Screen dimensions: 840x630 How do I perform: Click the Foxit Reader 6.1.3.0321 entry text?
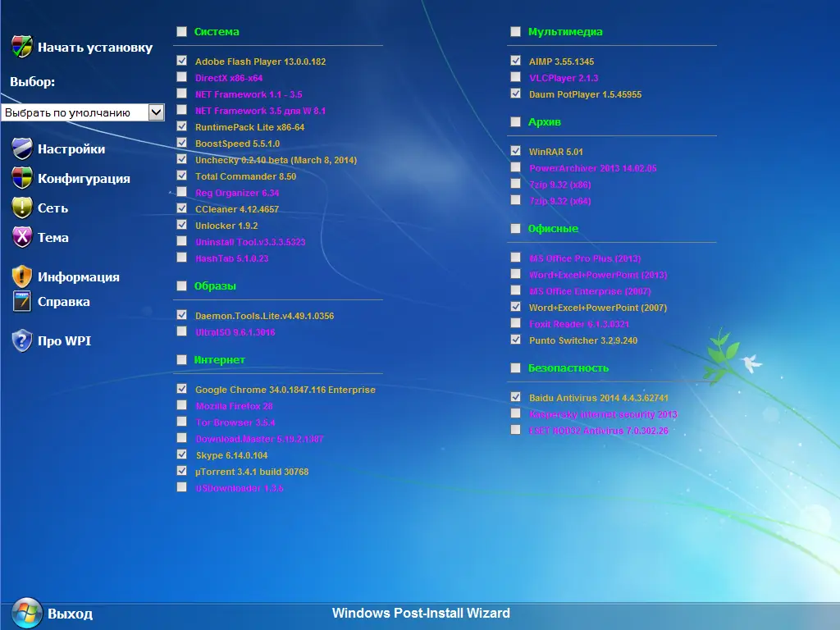point(579,324)
